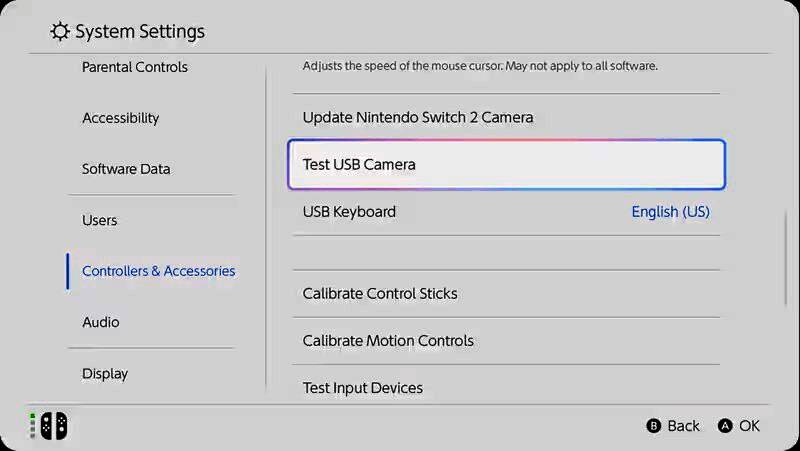
Task: Open Audio settings
Action: click(101, 322)
